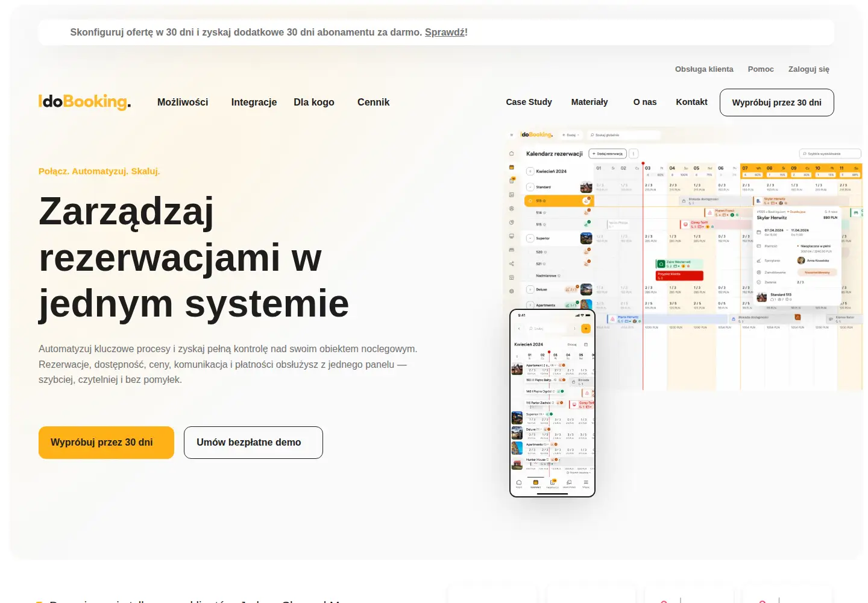868x603 pixels.
Task: Select the highlighted room 513 row
Action: click(x=559, y=201)
